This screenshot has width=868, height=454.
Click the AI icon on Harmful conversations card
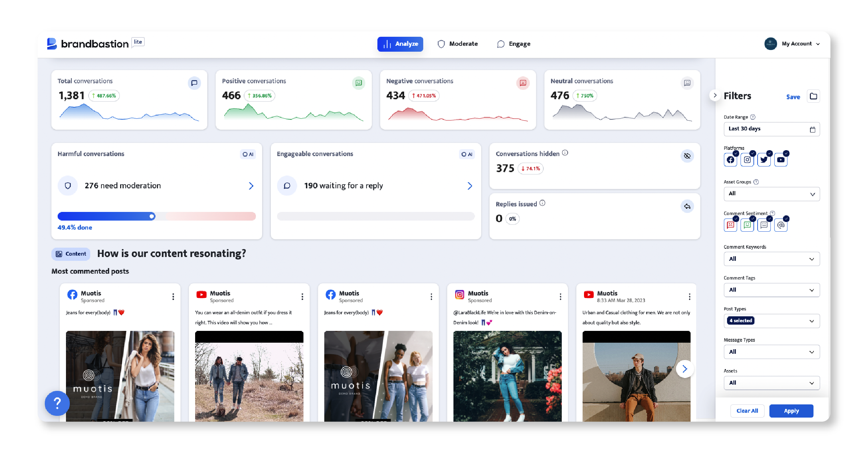(x=247, y=154)
